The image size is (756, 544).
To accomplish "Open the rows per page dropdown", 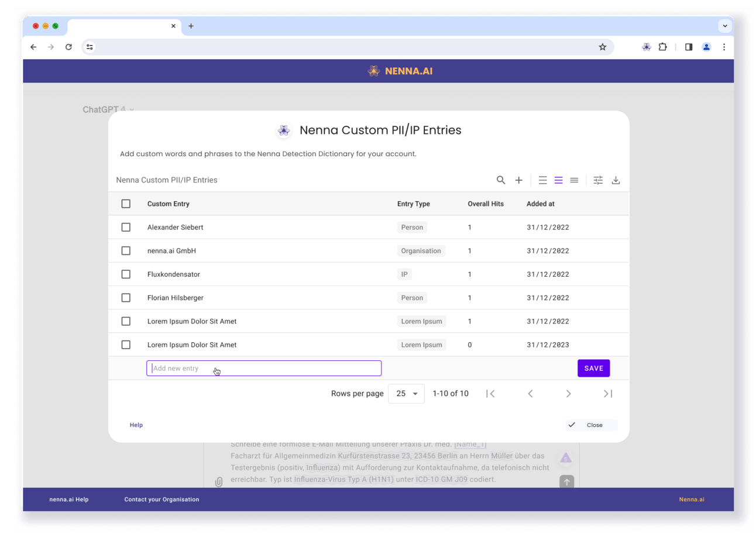I will click(x=407, y=394).
